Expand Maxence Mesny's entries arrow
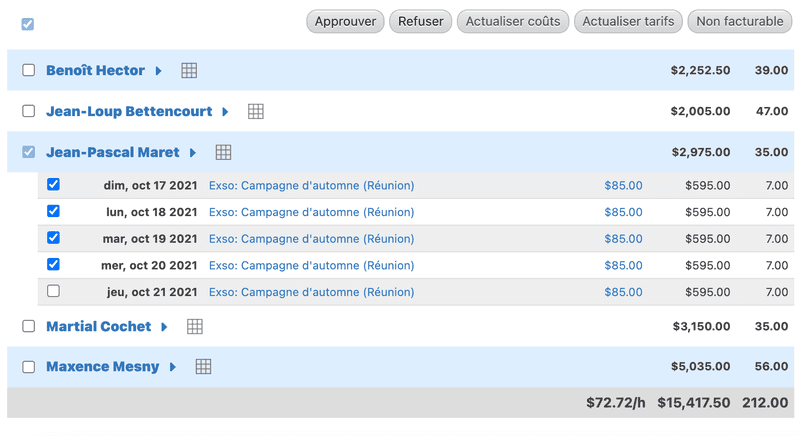 tap(173, 367)
